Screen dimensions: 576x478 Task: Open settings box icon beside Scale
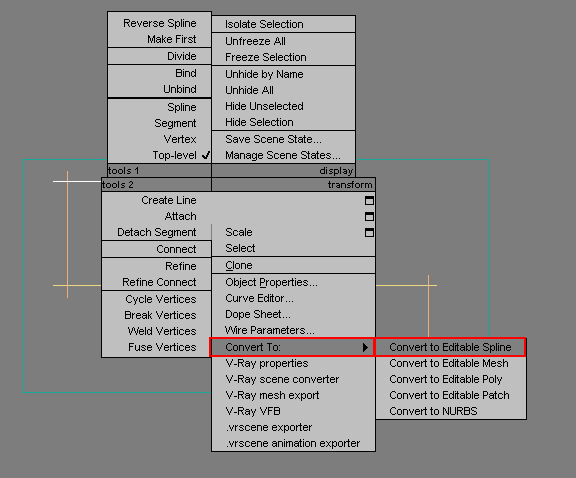[369, 233]
